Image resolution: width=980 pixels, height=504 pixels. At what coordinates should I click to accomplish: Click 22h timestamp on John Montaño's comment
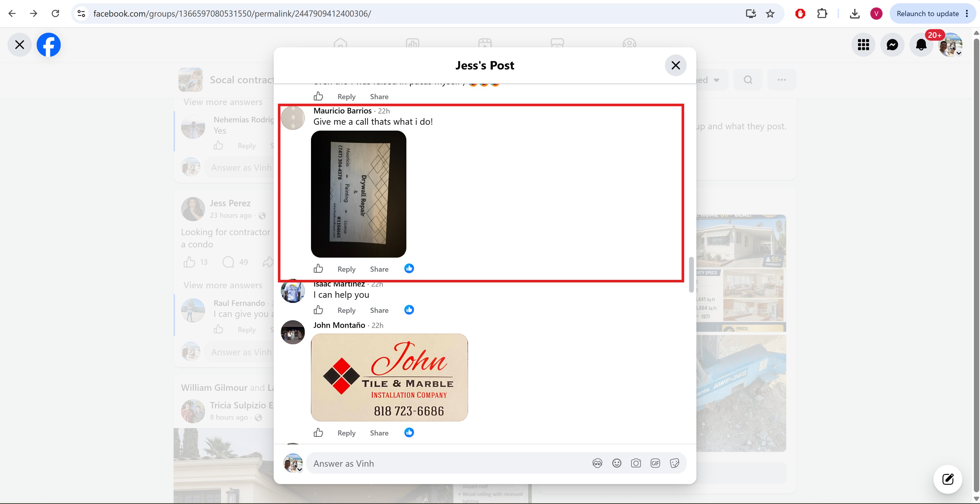point(377,325)
